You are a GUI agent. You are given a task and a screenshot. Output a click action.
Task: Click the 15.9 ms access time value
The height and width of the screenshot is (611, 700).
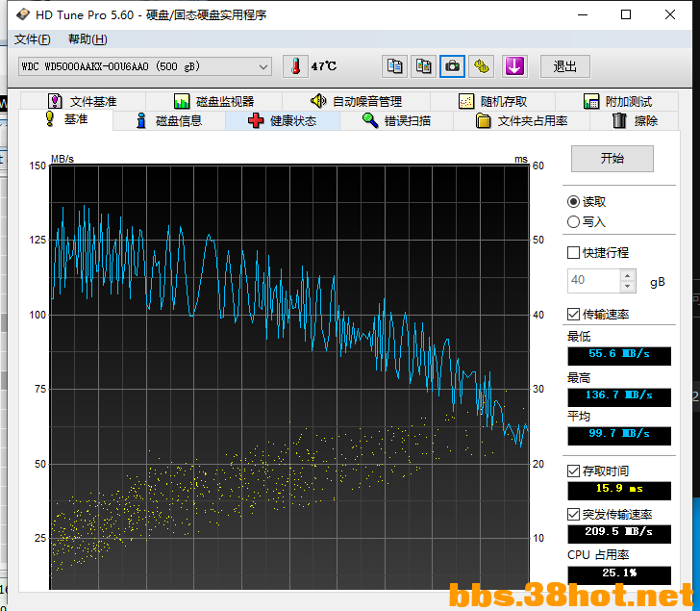coord(619,491)
